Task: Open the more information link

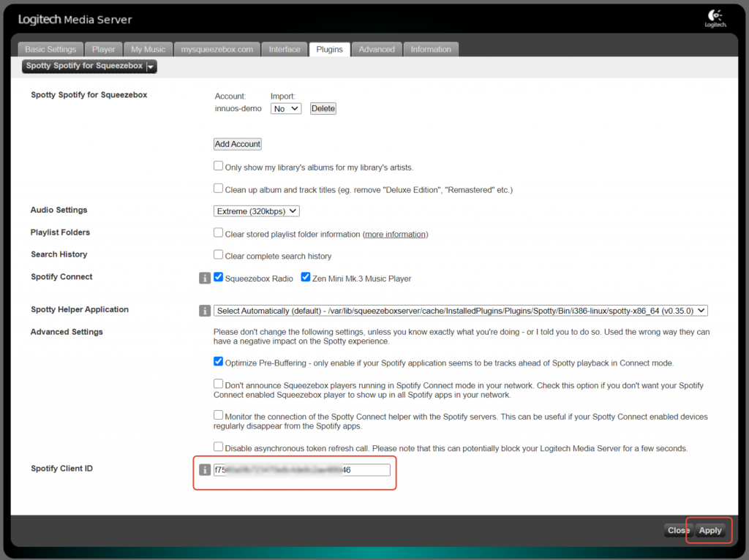Action: coord(396,235)
